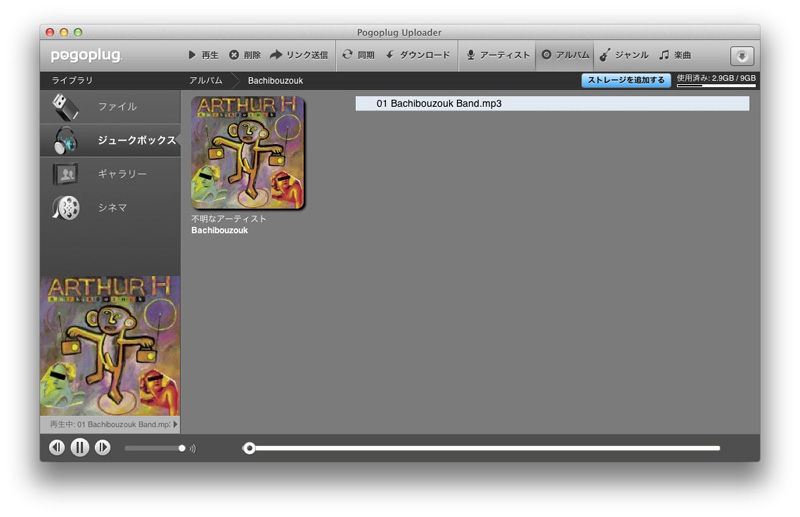Click the リンク送信 share link icon
This screenshot has height=517, width=800.
tap(276, 55)
